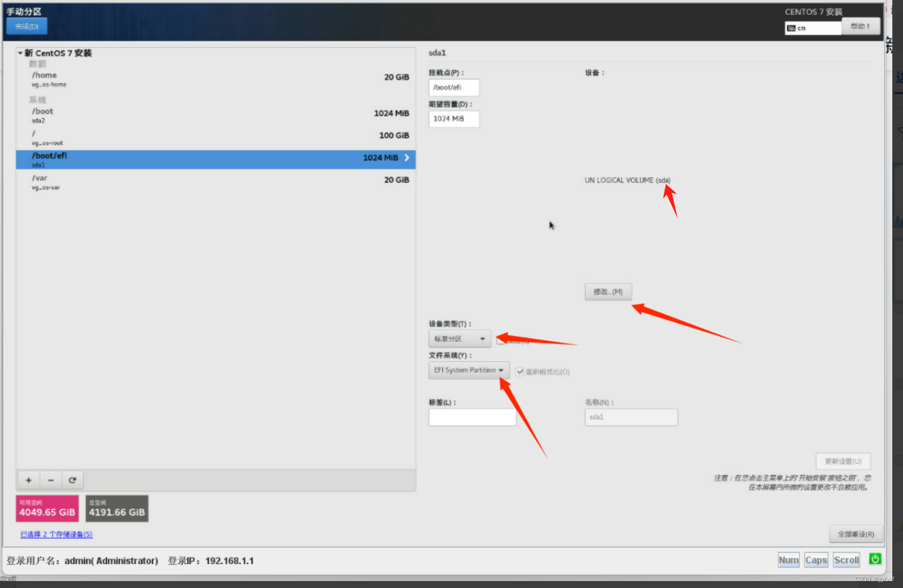Click the 完成(D) done button
Image resolution: width=903 pixels, height=588 pixels.
[x=27, y=26]
